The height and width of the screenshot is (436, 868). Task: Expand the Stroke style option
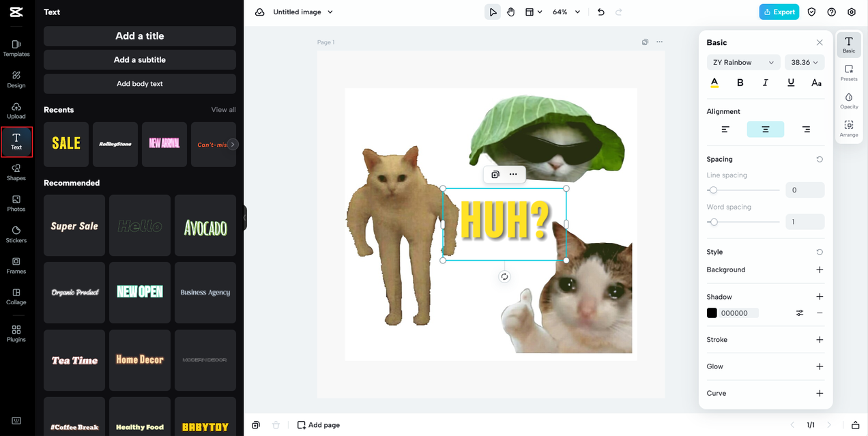tap(820, 340)
